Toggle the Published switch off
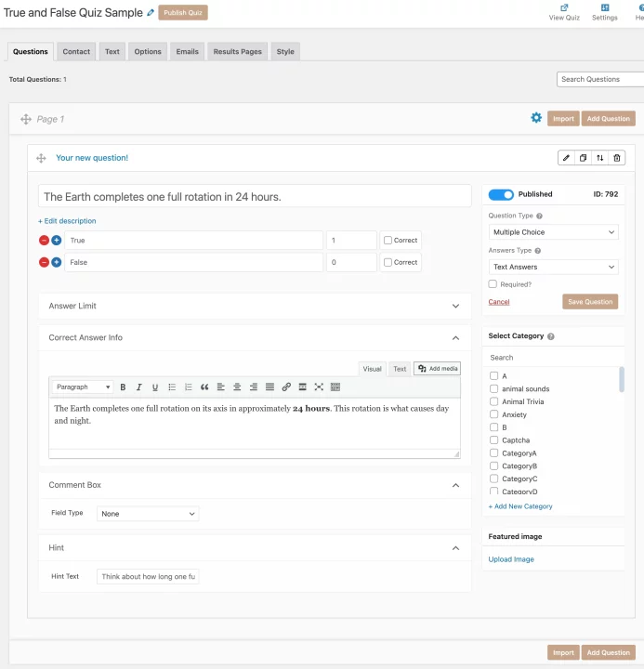Image resolution: width=644 pixels, height=669 pixels. pyautogui.click(x=501, y=194)
